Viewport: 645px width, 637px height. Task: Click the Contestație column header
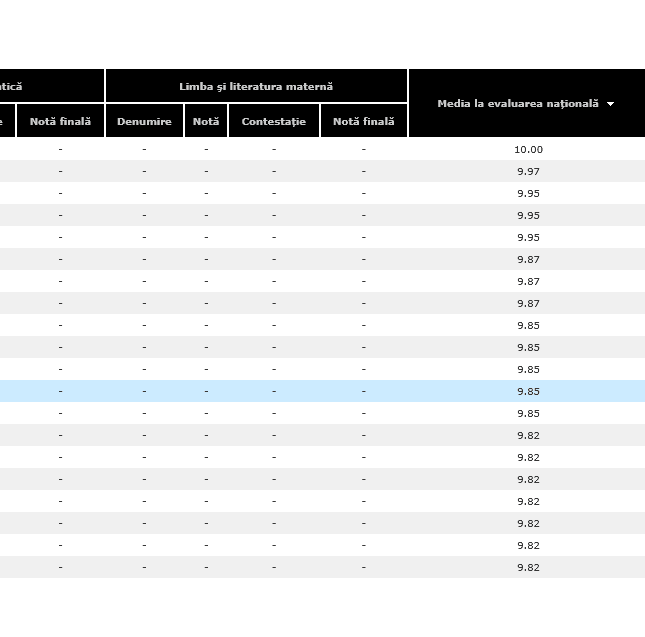274,122
